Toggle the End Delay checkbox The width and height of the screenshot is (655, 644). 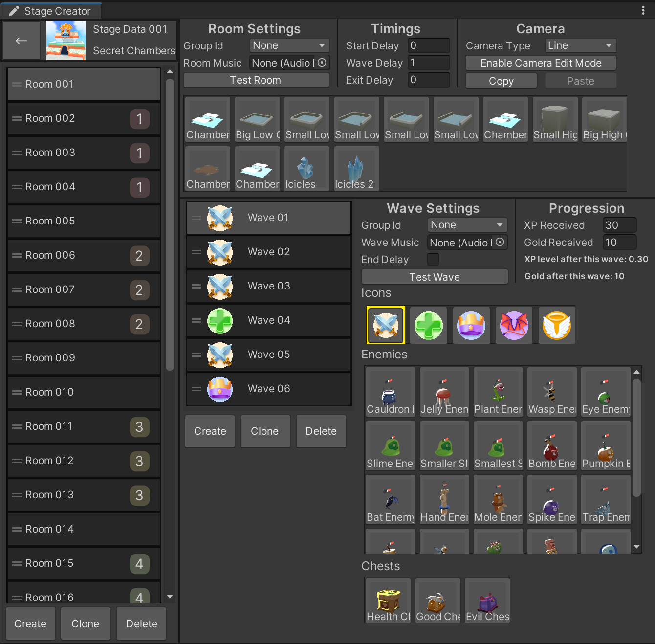(433, 259)
